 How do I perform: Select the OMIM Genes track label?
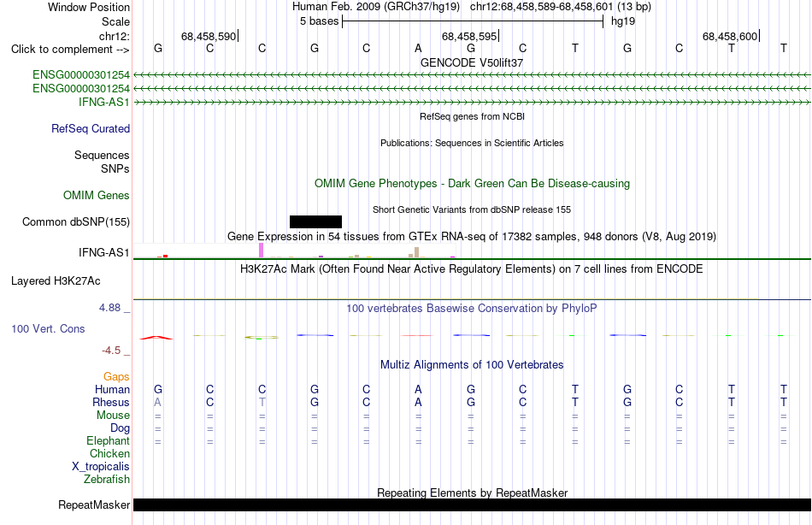click(x=96, y=196)
